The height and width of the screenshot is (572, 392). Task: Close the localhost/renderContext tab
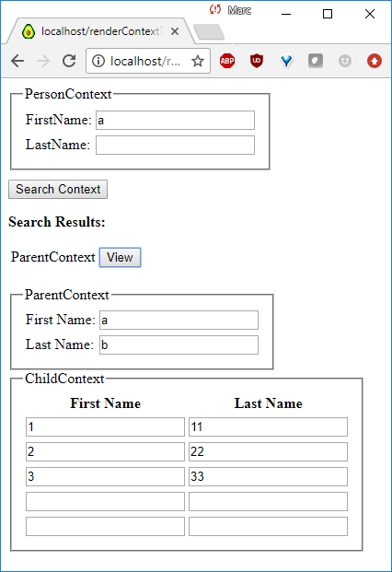(175, 31)
